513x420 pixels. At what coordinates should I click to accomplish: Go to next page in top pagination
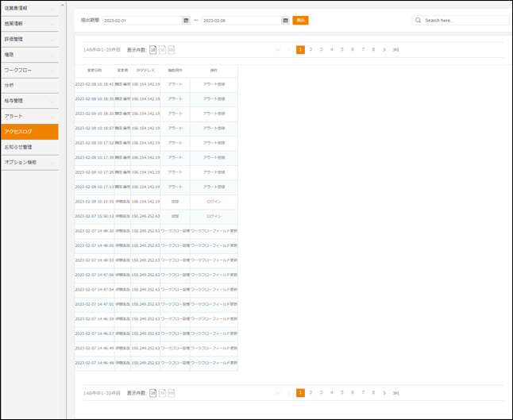point(384,49)
